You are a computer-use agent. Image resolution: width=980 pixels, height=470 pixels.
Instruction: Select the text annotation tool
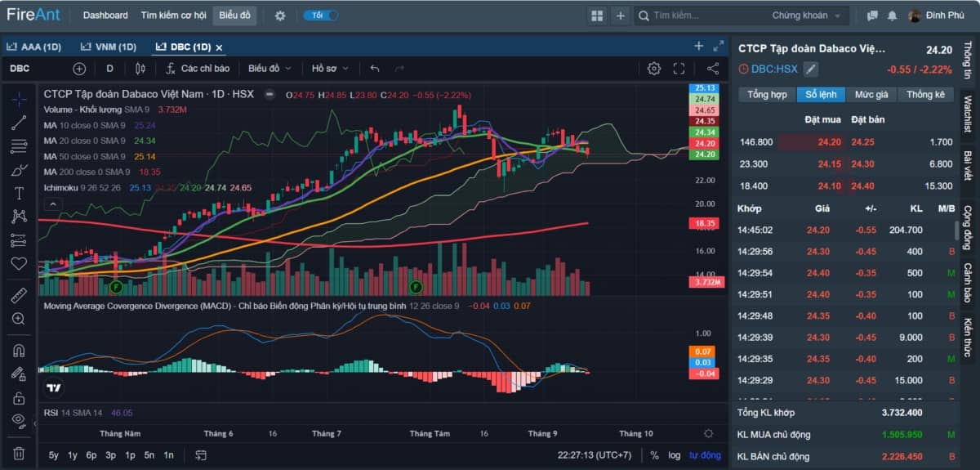coord(19,193)
